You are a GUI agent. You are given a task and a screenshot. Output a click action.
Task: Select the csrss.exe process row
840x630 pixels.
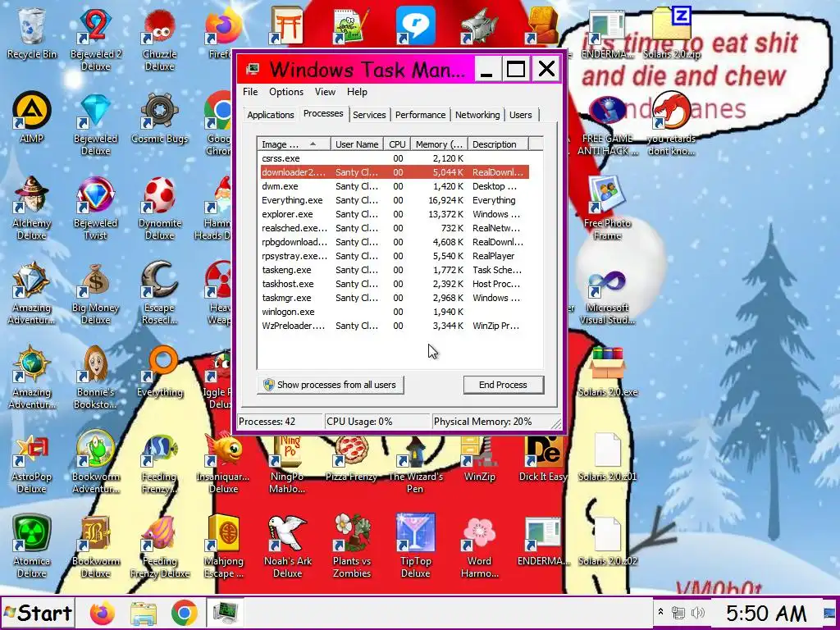(395, 158)
